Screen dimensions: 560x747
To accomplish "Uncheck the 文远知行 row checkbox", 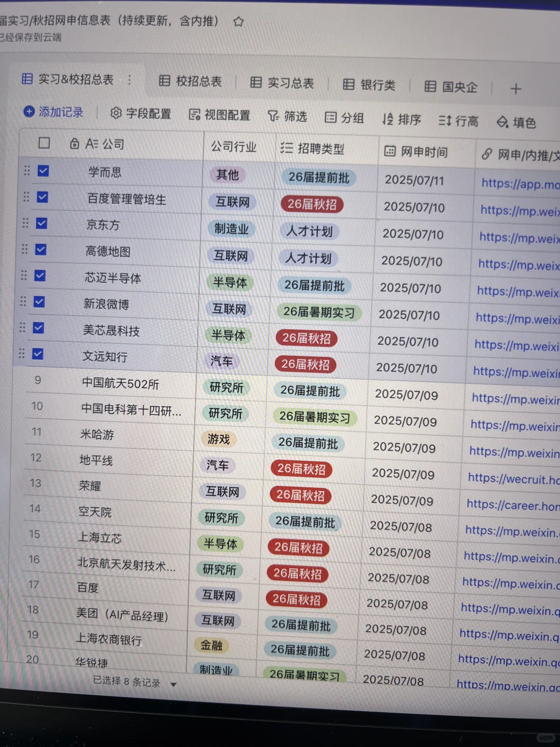I will [x=37, y=354].
